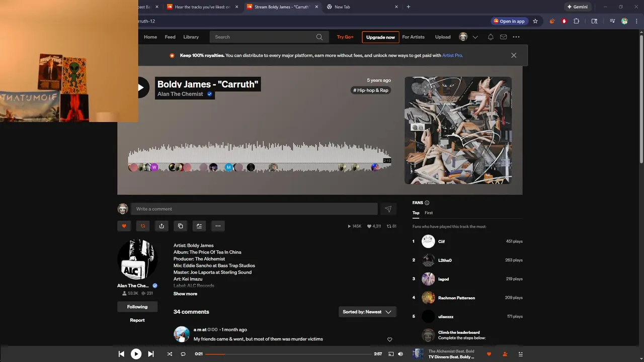The height and width of the screenshot is (362, 644).
Task: Click the track waveform to seek
Action: 259,157
